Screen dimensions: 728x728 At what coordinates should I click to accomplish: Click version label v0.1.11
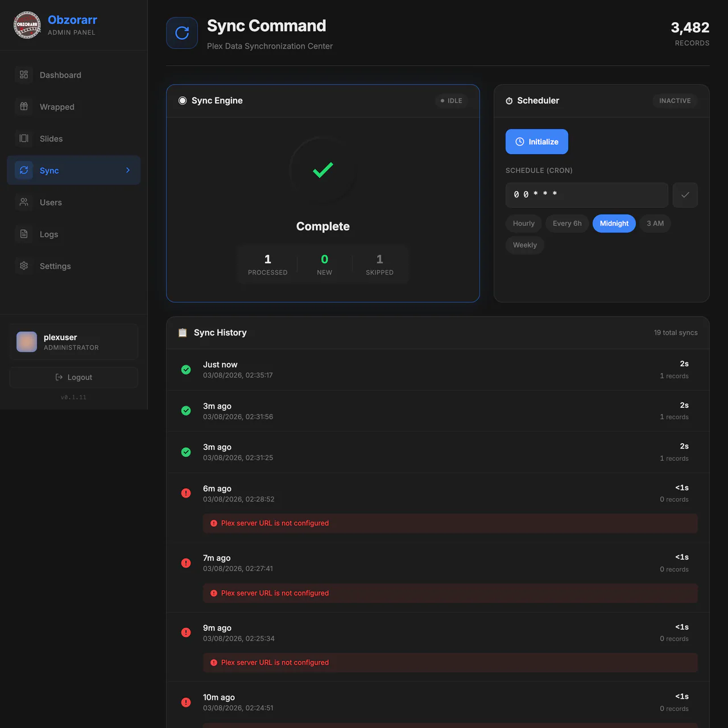click(73, 398)
